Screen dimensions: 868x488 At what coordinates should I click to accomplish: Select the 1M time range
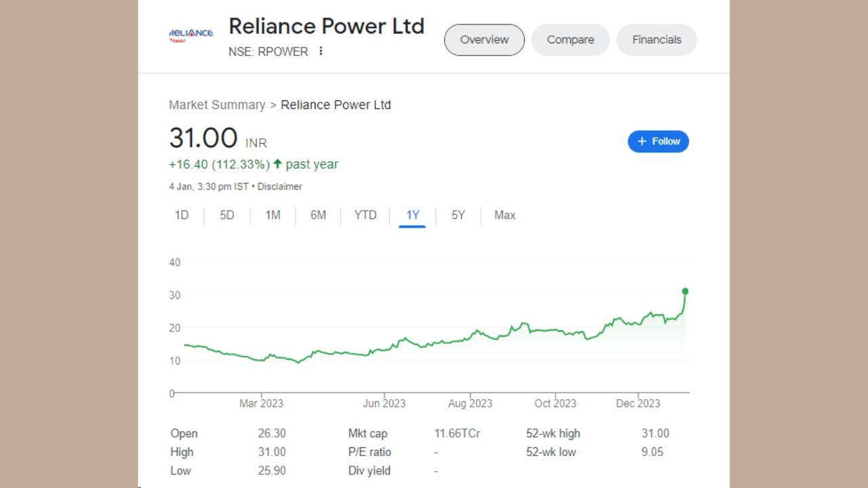pyautogui.click(x=273, y=215)
